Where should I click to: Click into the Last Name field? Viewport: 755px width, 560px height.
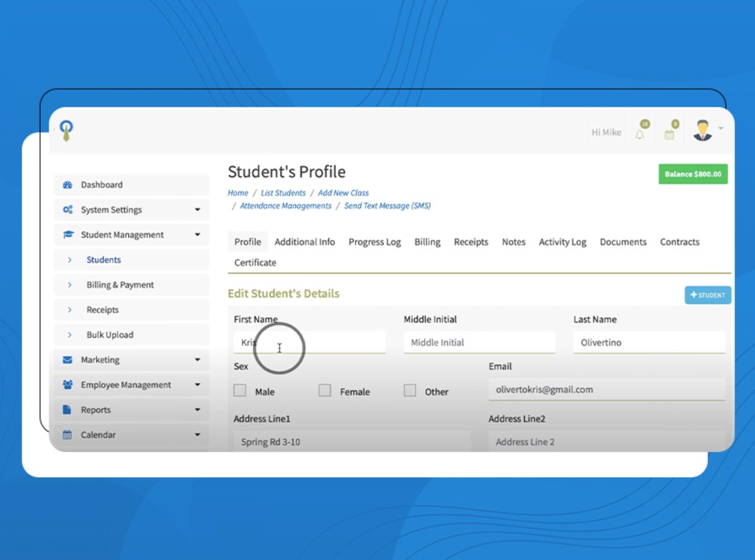pos(649,342)
